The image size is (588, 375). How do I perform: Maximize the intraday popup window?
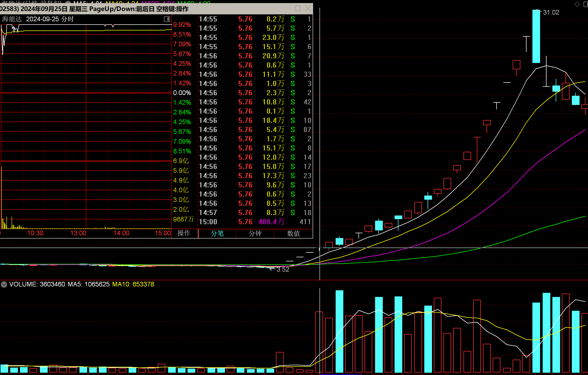[298, 8]
